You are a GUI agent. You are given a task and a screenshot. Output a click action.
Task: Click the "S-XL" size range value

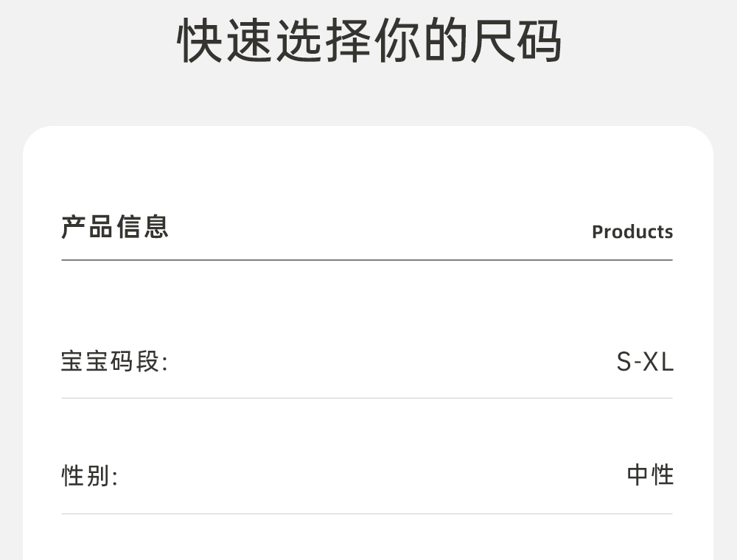click(645, 363)
